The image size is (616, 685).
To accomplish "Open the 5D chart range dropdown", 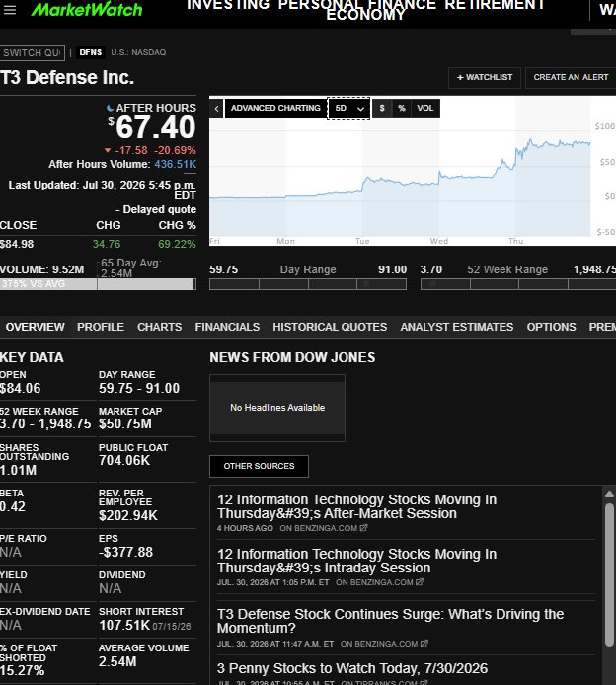I will pyautogui.click(x=348, y=109).
